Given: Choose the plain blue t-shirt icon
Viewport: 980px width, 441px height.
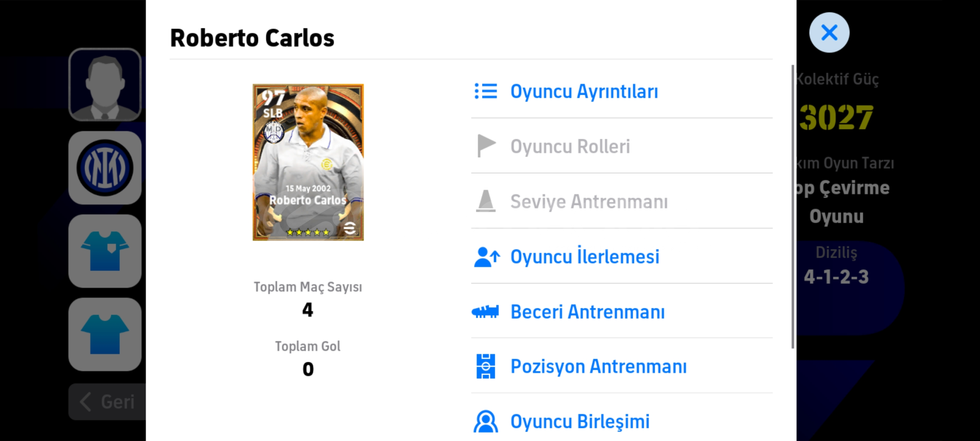Looking at the screenshot, I should tap(105, 334).
